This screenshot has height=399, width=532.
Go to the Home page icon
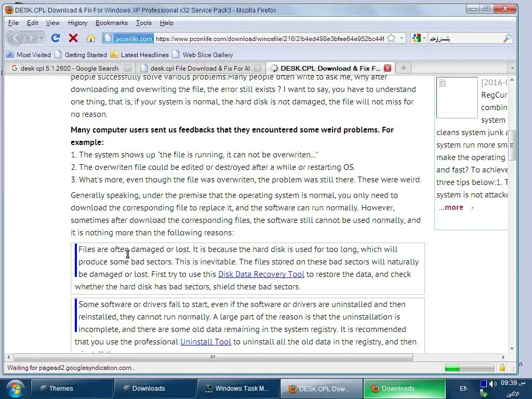coord(90,38)
